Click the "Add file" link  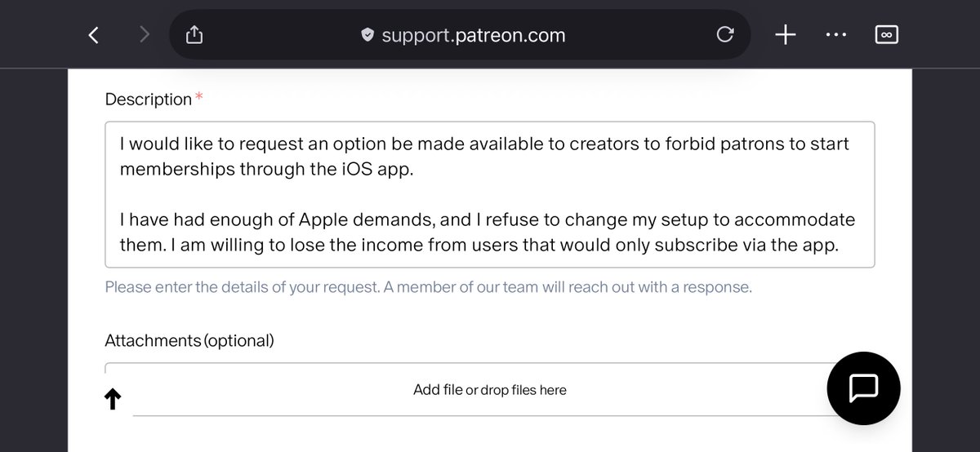pyautogui.click(x=438, y=390)
